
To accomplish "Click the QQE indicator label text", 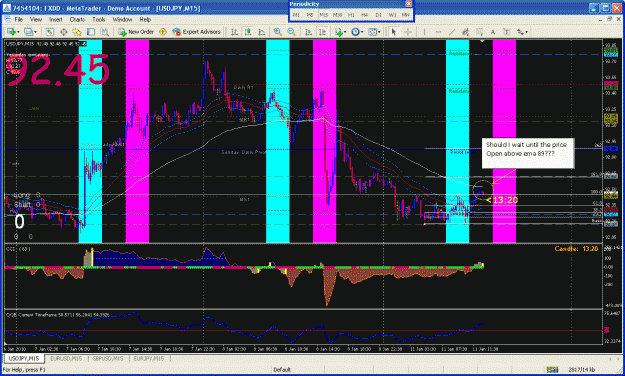I will click(x=57, y=315).
